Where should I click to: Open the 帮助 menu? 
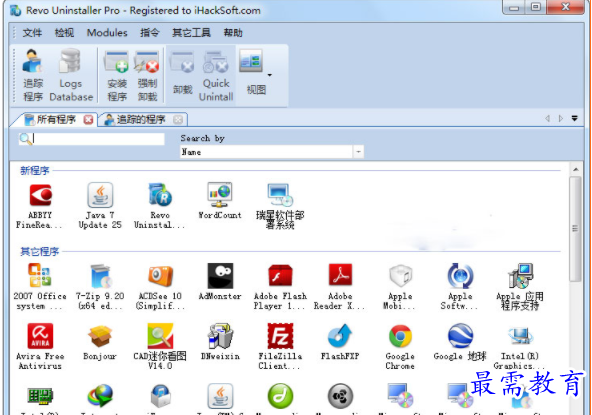point(233,33)
